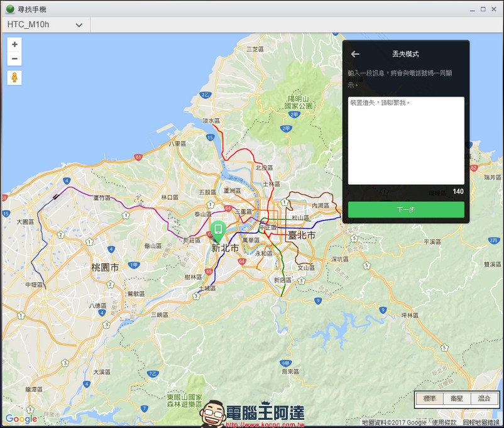Click the 林口區 map label
504x428 pixels.
coord(170,197)
